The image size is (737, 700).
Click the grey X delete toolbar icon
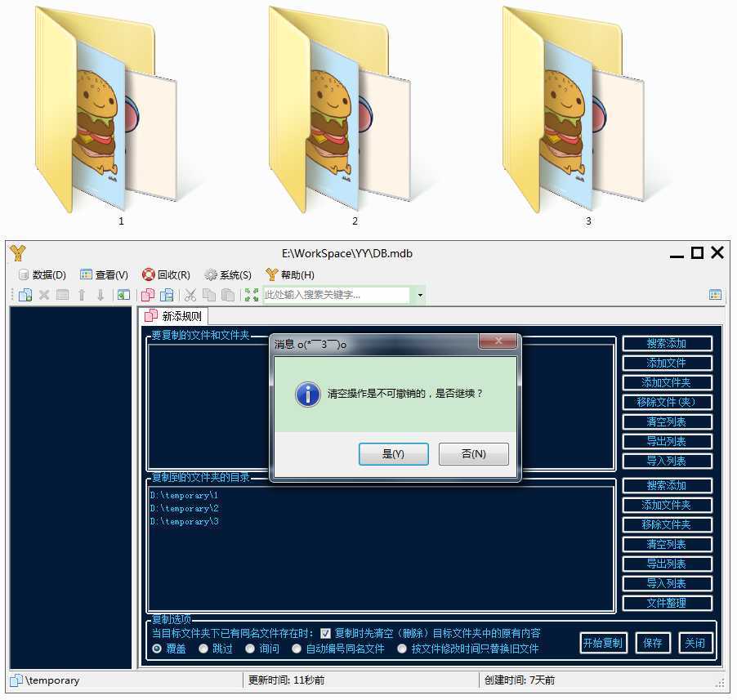point(43,295)
